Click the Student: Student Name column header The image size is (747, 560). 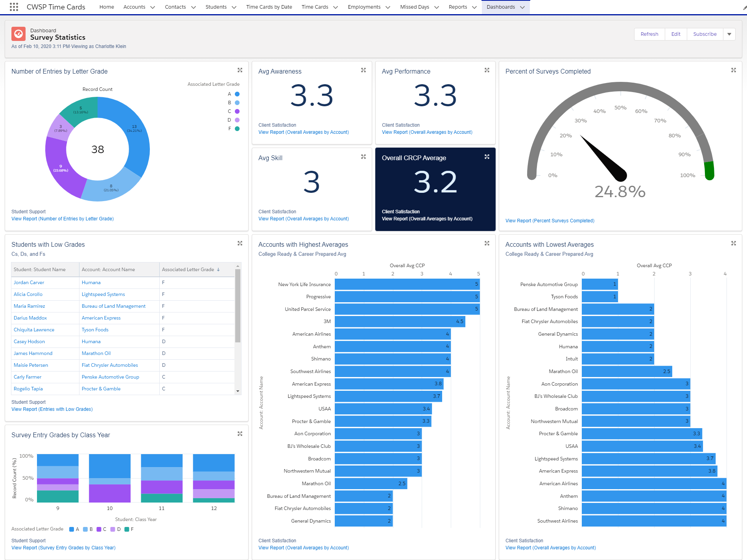coord(45,270)
